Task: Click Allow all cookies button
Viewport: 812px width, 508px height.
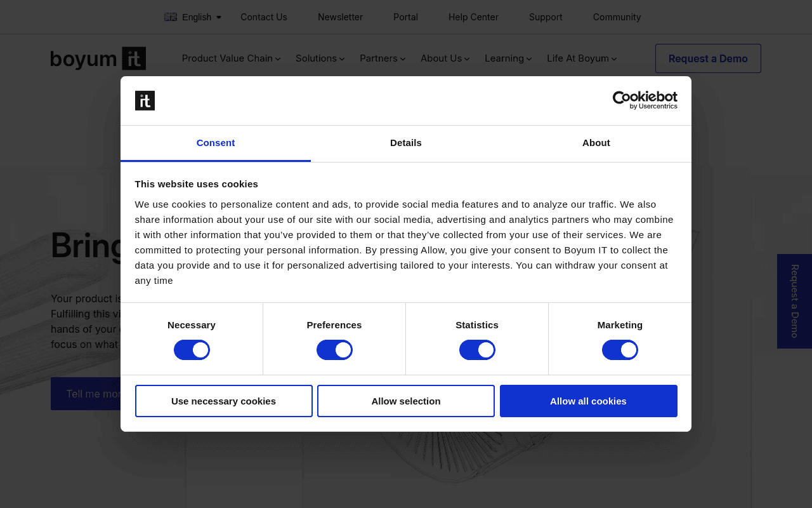Action: (x=588, y=401)
